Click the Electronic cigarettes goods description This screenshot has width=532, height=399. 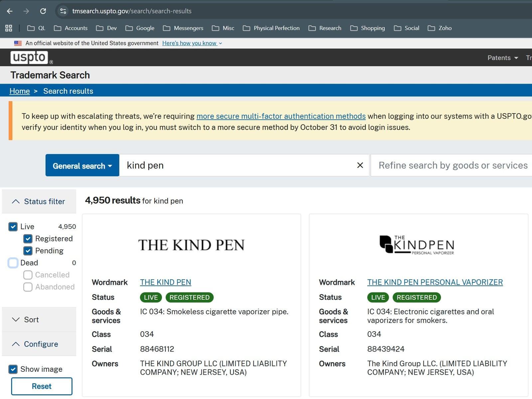[x=431, y=316]
